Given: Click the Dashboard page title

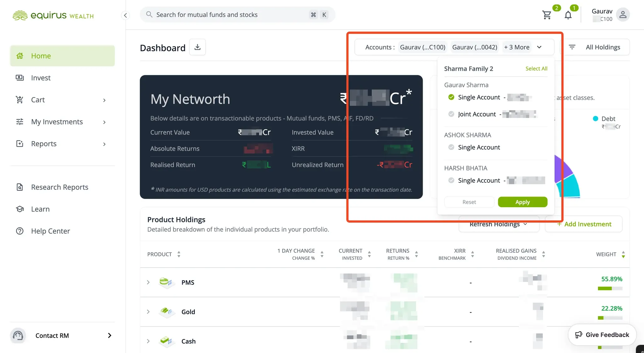Looking at the screenshot, I should pyautogui.click(x=163, y=48).
